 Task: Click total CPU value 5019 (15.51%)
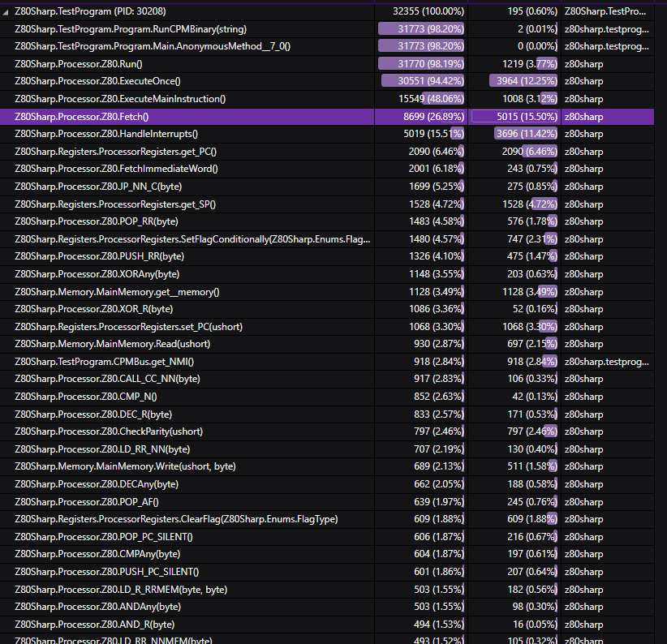click(x=433, y=134)
